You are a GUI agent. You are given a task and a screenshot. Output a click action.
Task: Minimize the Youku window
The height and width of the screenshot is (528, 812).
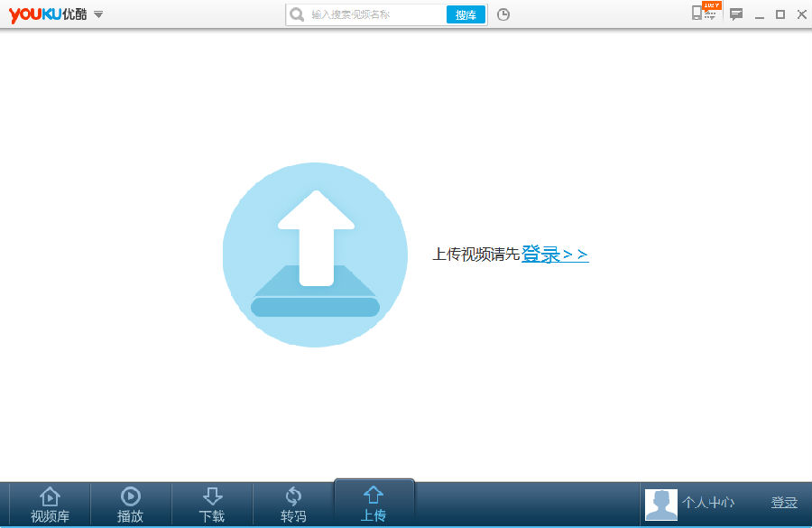(760, 15)
